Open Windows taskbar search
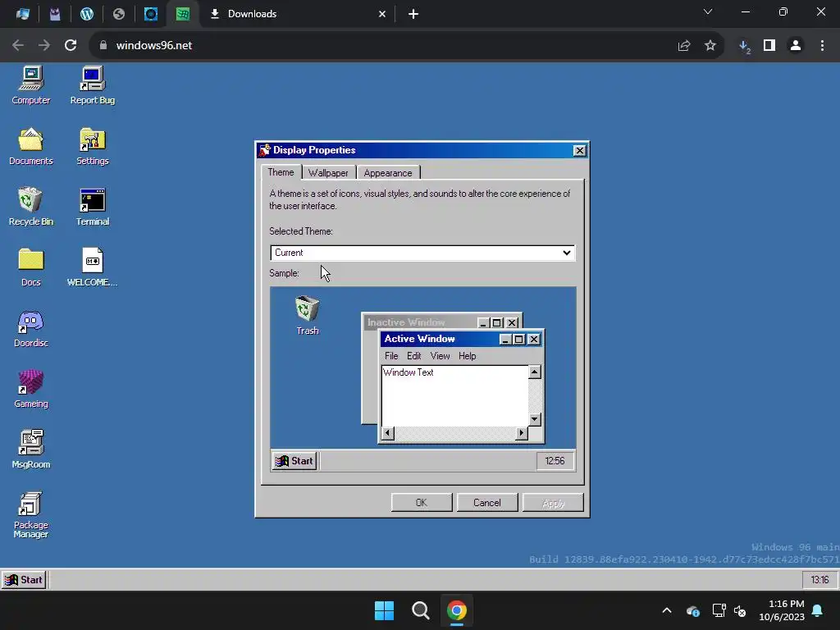This screenshot has width=840, height=630. click(421, 610)
